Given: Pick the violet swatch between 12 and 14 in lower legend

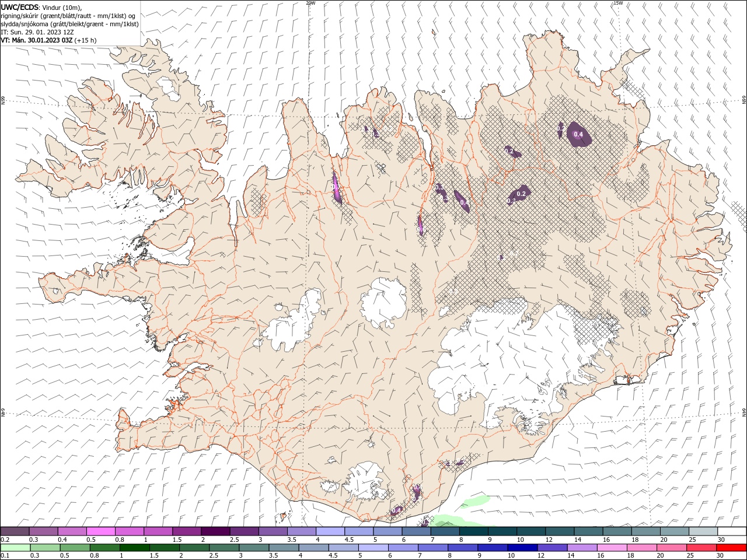Looking at the screenshot, I should pos(551,548).
